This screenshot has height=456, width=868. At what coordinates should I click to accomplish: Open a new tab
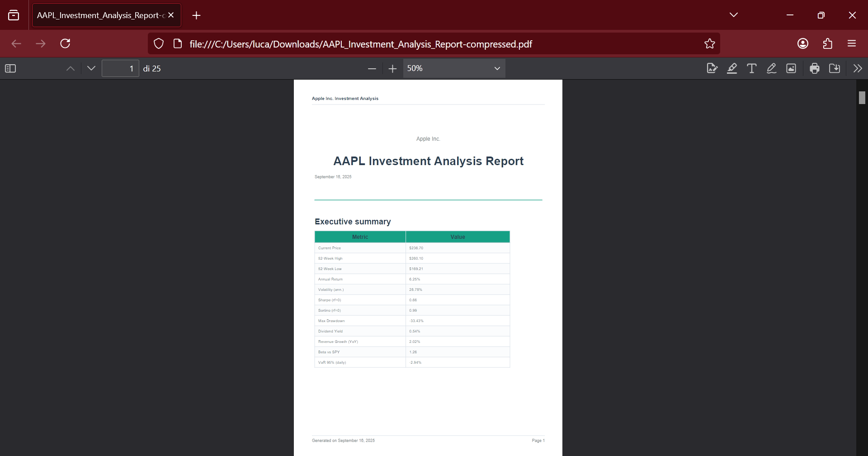click(196, 15)
